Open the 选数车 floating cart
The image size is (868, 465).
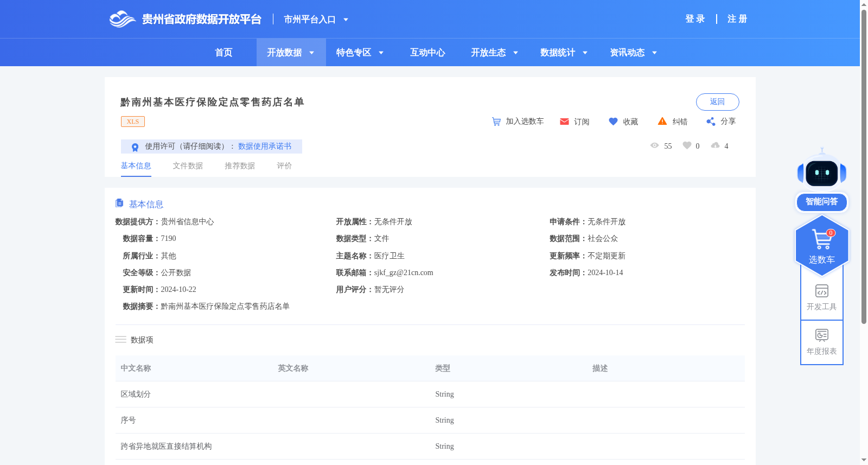pyautogui.click(x=822, y=245)
